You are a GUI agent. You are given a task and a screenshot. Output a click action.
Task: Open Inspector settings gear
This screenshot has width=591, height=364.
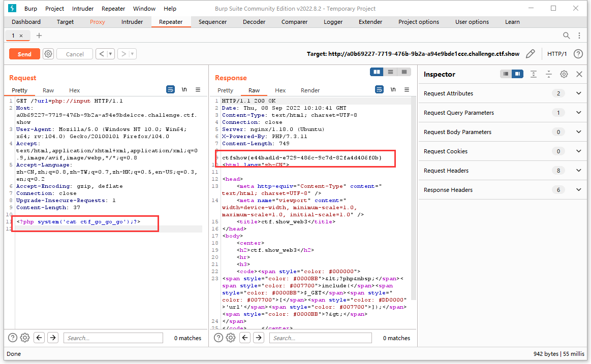pos(564,74)
